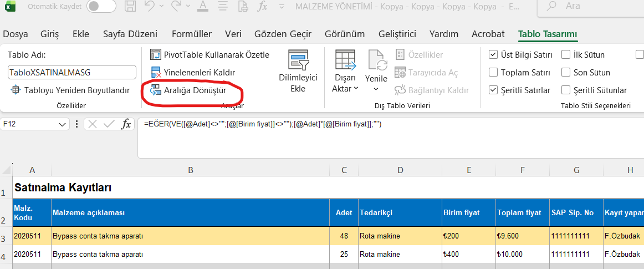Click the print preview icon in quick access
Image resolution: width=644 pixels, height=269 pixels.
click(x=243, y=6)
